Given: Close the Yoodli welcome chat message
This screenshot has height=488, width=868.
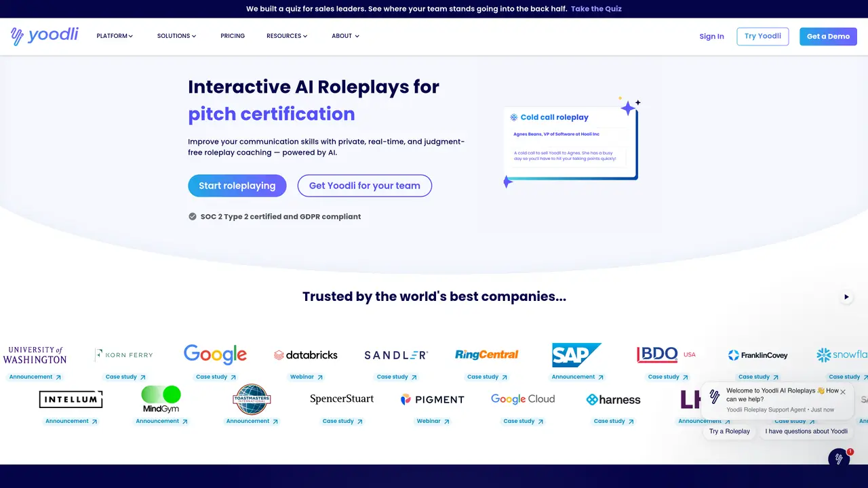Looking at the screenshot, I should tap(843, 392).
